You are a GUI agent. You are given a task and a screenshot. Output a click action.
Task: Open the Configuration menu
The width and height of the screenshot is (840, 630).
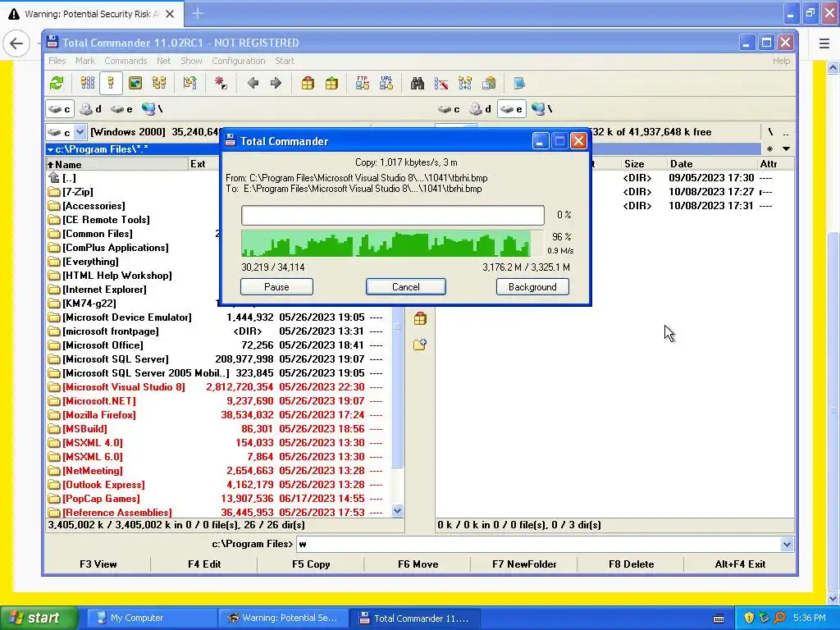[239, 61]
